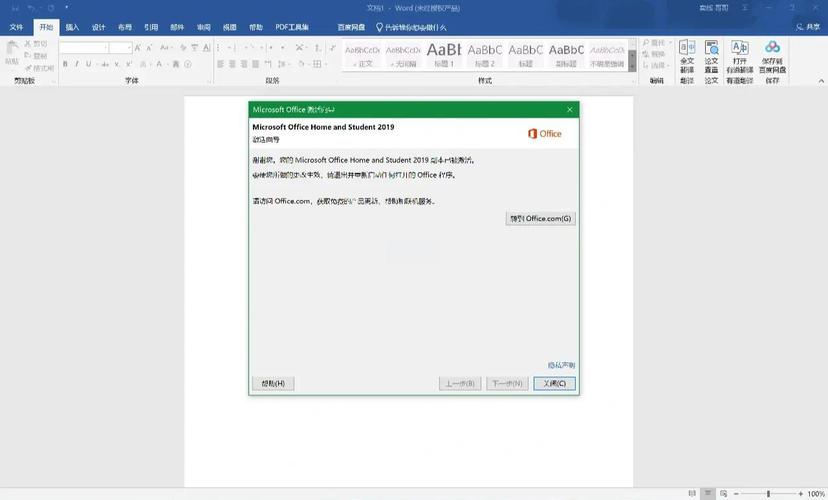Screen dimensions: 828x500
Task: Click the font color A icon
Action: [159, 64]
